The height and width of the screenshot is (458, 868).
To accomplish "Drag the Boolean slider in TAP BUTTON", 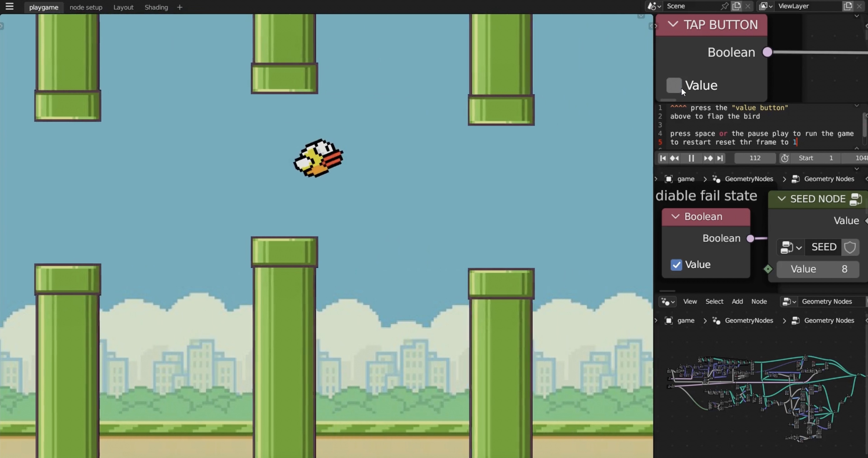I will pyautogui.click(x=767, y=52).
